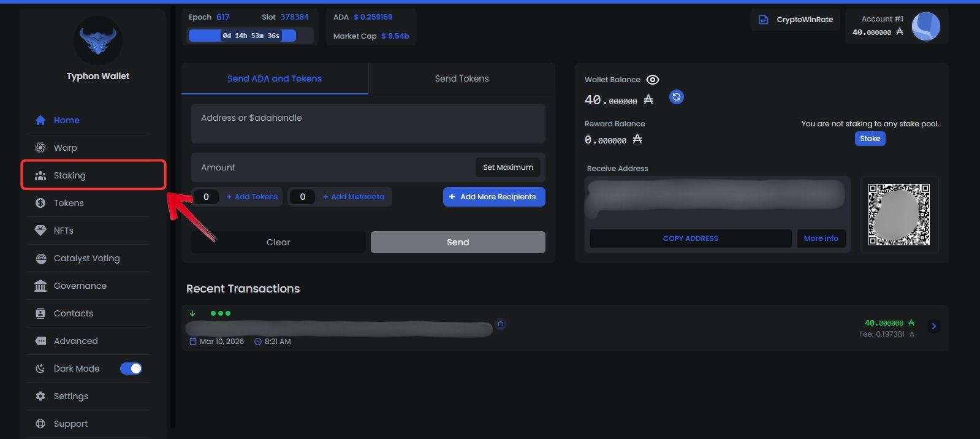Click the ADA price $ 0.259159

[x=373, y=17]
